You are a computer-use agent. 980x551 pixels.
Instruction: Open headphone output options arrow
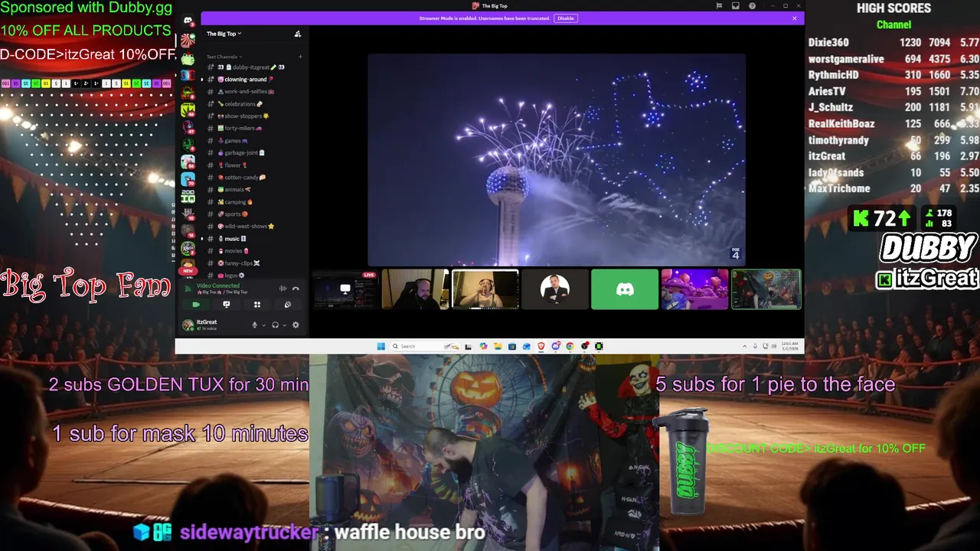tap(284, 325)
